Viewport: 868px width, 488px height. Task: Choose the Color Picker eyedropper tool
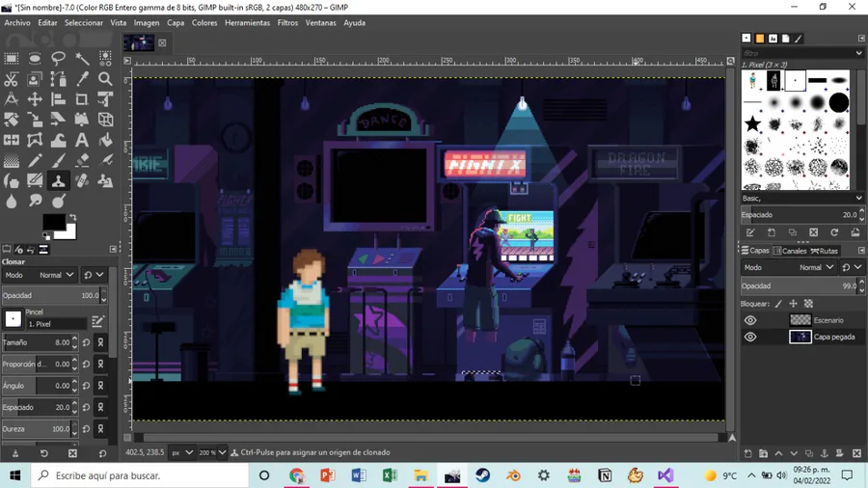[82, 79]
